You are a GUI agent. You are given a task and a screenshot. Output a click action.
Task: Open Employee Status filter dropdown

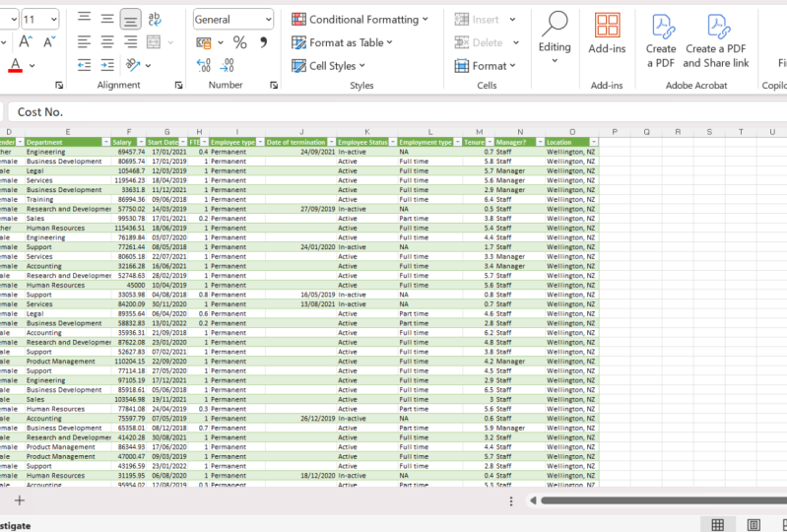392,143
